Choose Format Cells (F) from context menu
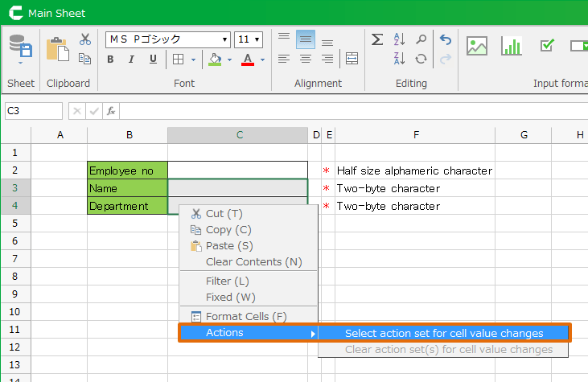Screen dimensions: 588x382 click(x=249, y=317)
